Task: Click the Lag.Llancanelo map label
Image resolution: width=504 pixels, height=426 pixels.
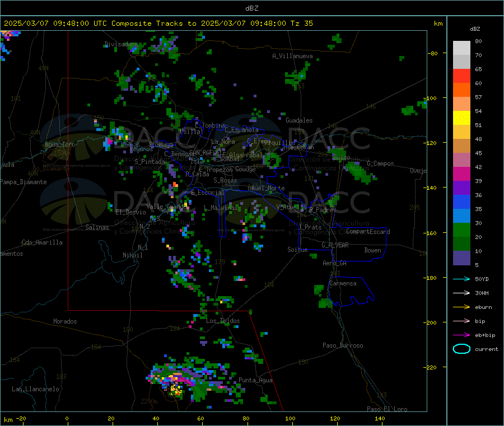Action: tap(36, 389)
